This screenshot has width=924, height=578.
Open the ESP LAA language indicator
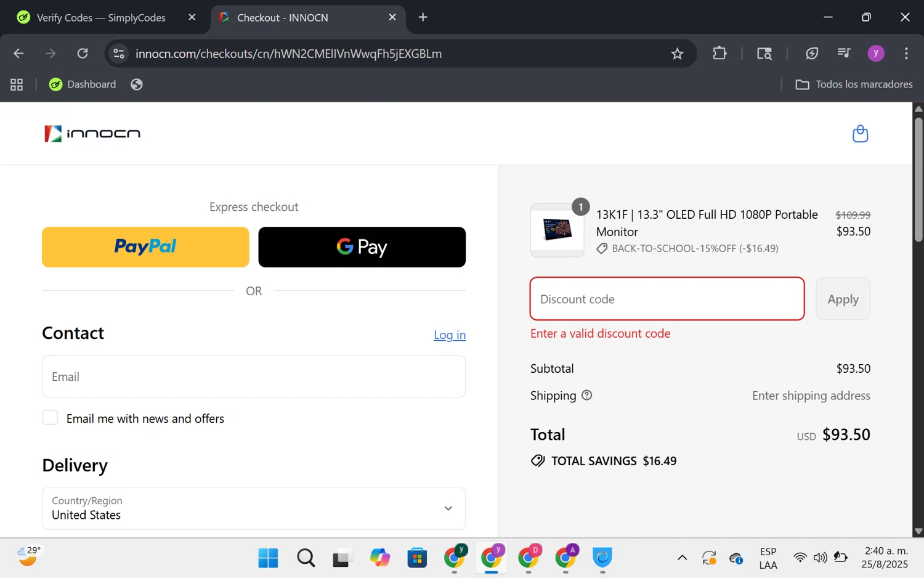768,558
